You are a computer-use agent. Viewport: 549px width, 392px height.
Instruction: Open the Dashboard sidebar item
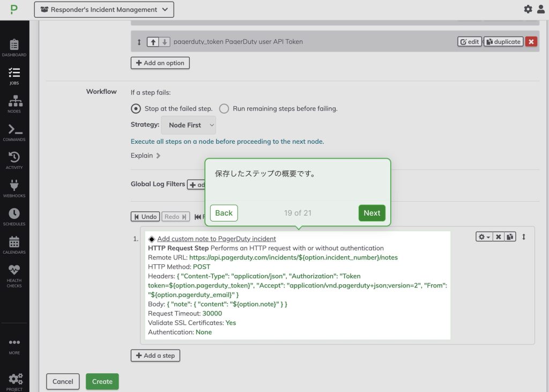pos(14,48)
